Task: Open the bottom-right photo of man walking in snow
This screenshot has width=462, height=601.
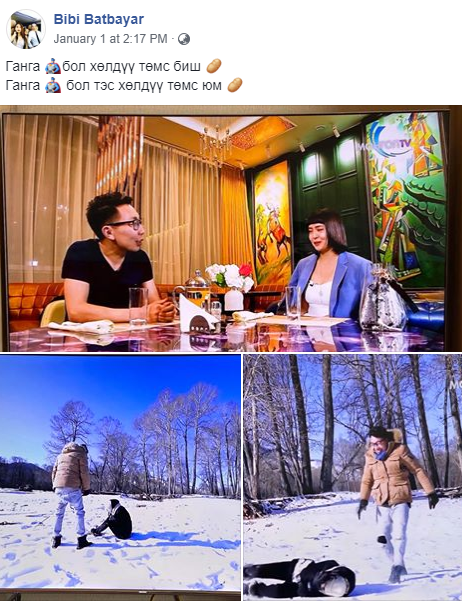Action: coord(353,478)
